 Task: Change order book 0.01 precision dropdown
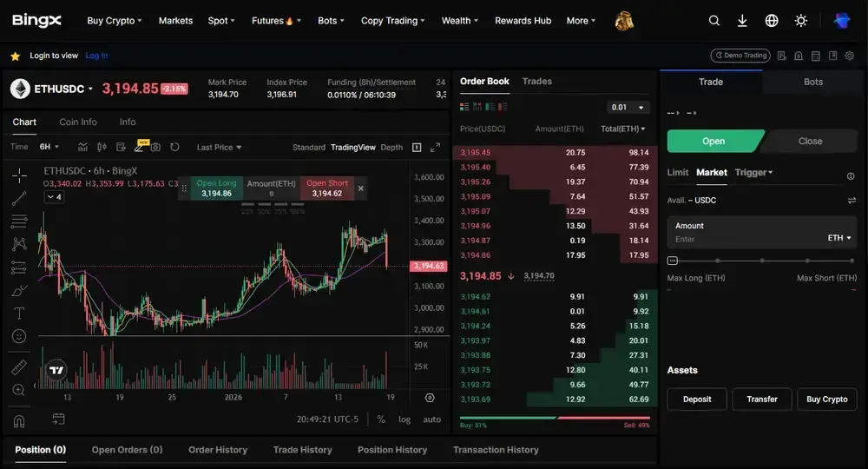pos(628,107)
